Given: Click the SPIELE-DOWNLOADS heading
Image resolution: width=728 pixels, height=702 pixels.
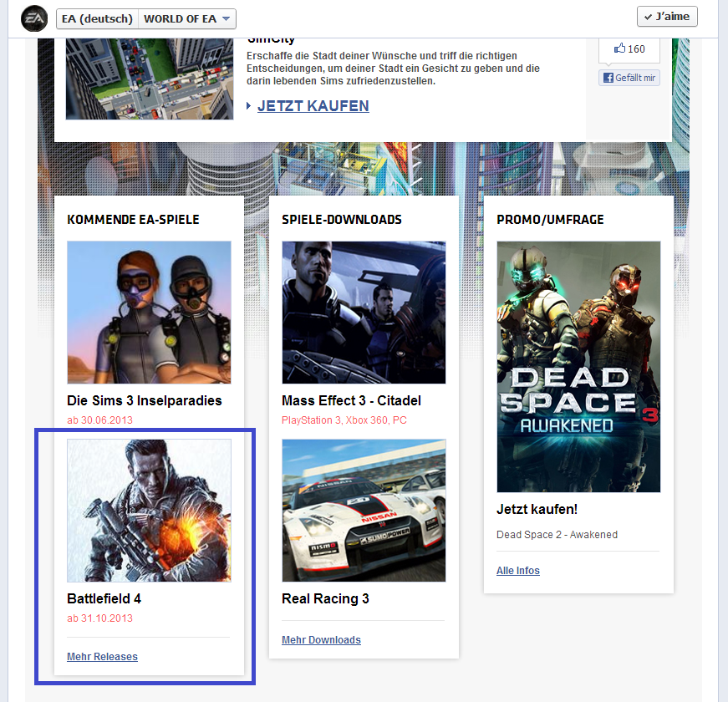Looking at the screenshot, I should tap(342, 220).
